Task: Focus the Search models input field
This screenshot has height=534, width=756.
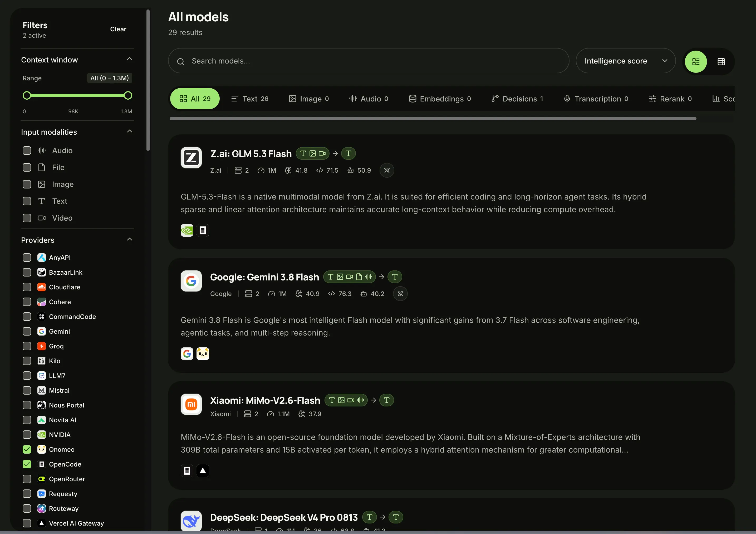Action: coord(369,61)
